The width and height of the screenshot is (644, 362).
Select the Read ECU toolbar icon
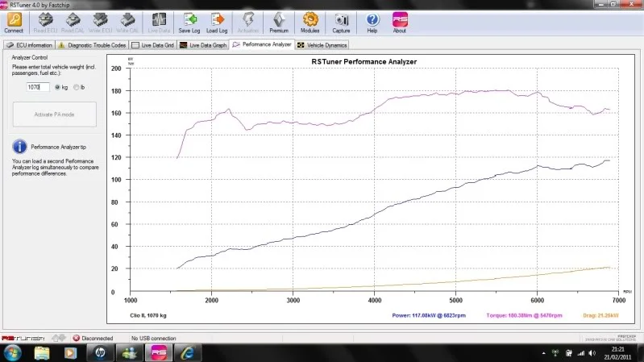45,19
